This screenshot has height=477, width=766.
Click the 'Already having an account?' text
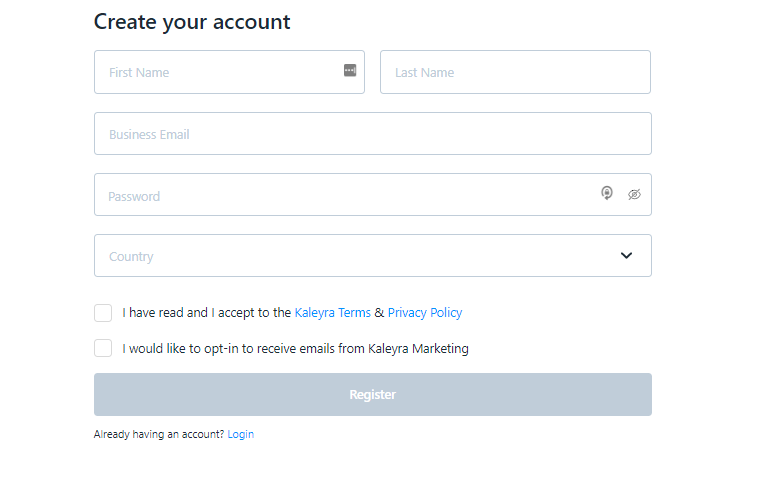[159, 434]
